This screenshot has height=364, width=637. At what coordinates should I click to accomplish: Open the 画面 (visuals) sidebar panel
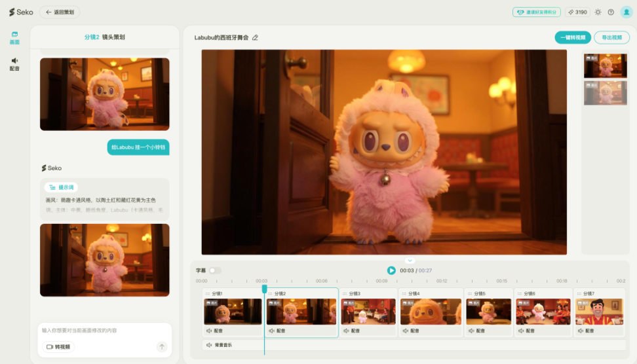point(14,37)
